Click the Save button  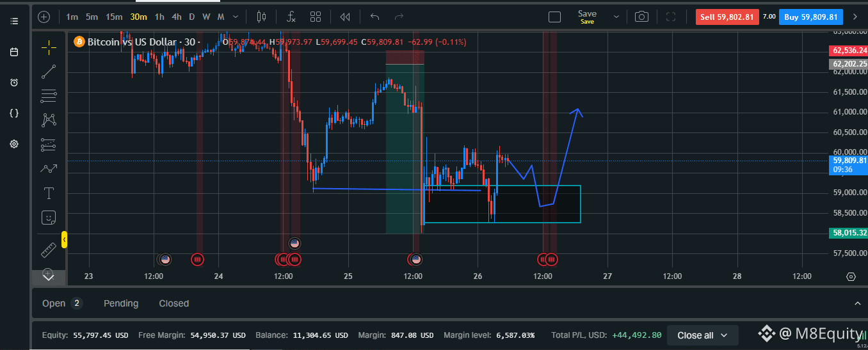click(x=587, y=17)
